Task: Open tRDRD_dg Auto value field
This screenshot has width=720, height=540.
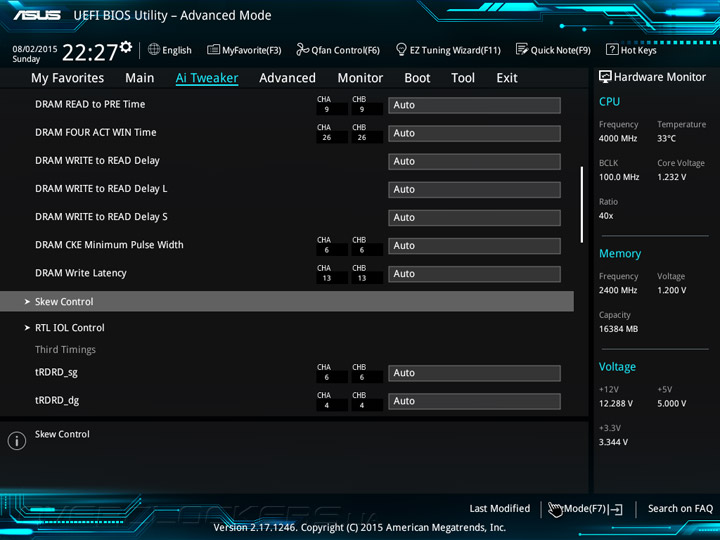Action: (474, 401)
